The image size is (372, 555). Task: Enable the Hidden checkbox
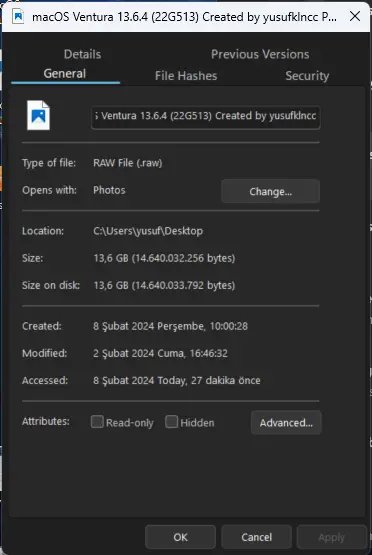point(171,422)
